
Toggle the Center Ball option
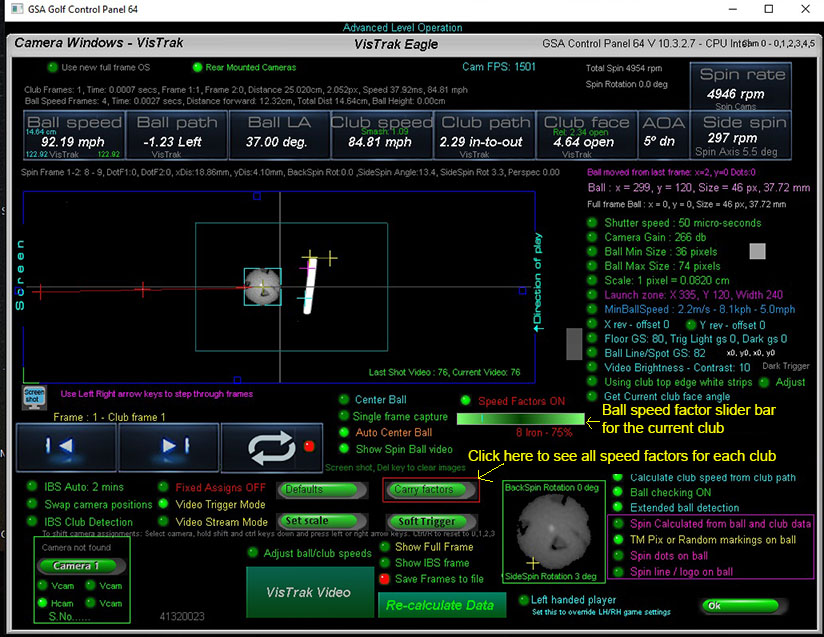[x=344, y=399]
